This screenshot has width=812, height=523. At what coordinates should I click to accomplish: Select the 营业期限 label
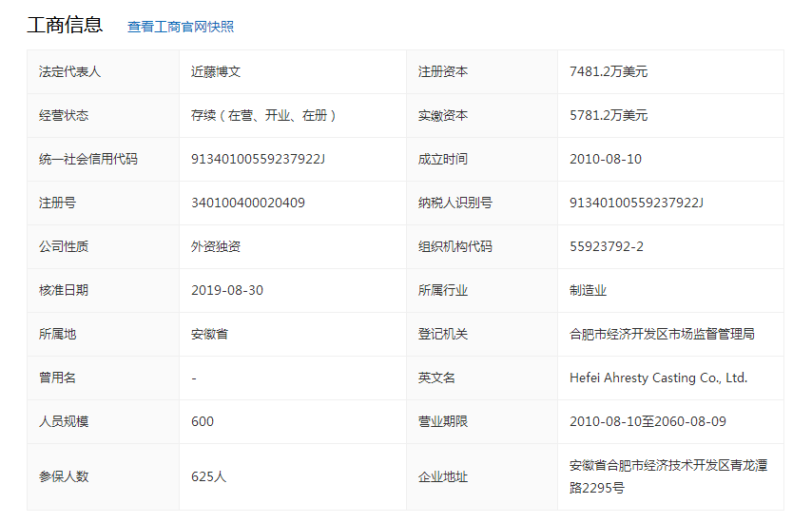(443, 421)
